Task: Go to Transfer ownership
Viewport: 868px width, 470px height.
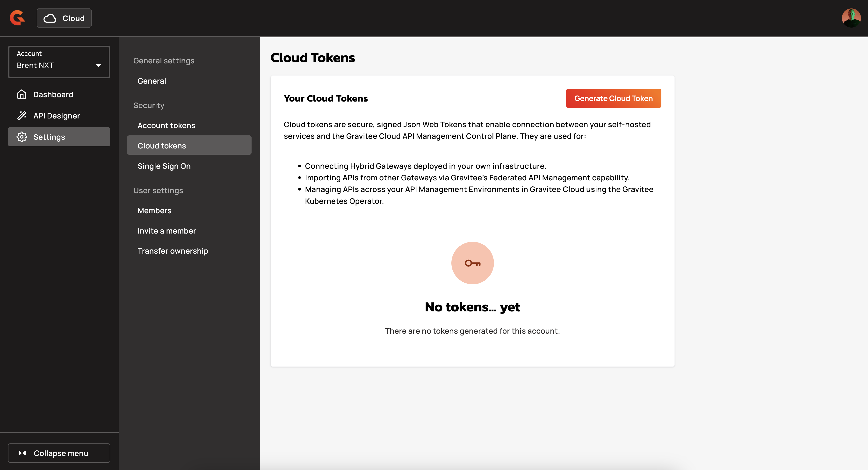Action: pos(173,251)
